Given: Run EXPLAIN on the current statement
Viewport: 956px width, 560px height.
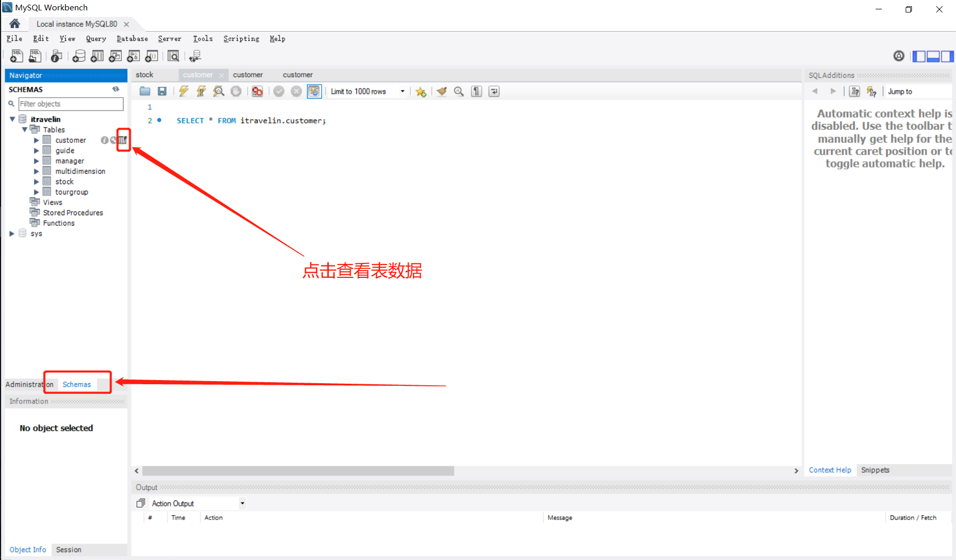Looking at the screenshot, I should 218,91.
